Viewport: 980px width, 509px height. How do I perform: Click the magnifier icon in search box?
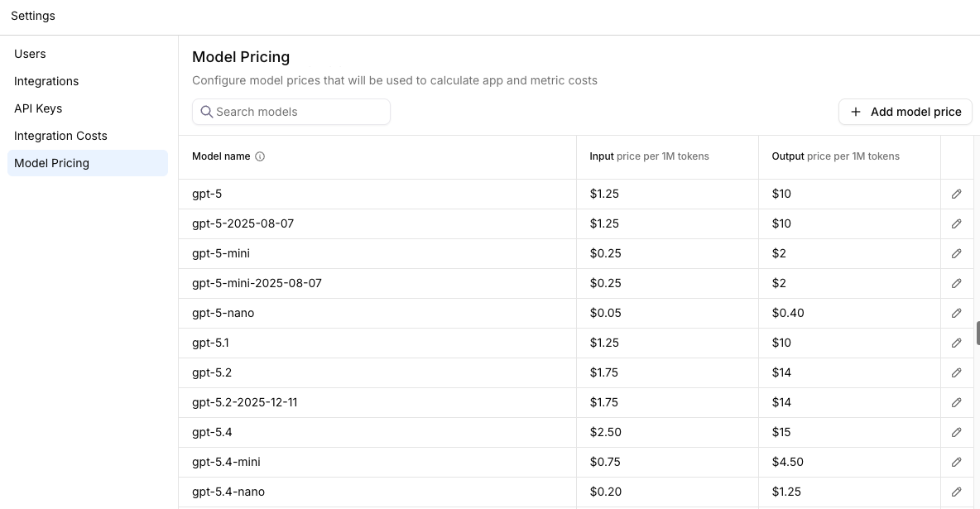pos(206,112)
